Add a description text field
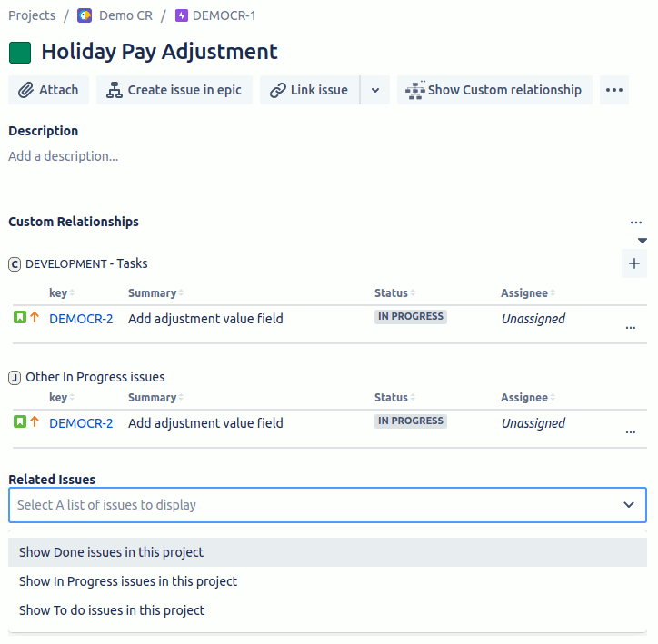The image size is (658, 644). pos(63,156)
